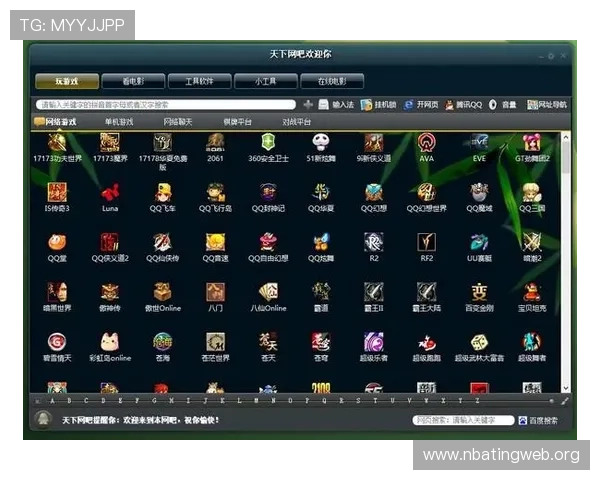The width and height of the screenshot is (600, 480).
Task: Launch the EVE game icon
Action: (x=479, y=147)
